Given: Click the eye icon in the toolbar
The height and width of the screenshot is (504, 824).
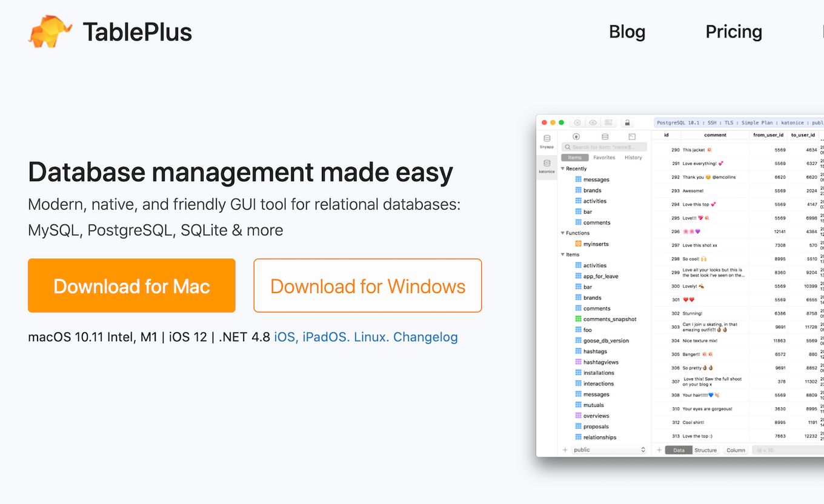Looking at the screenshot, I should pyautogui.click(x=593, y=122).
